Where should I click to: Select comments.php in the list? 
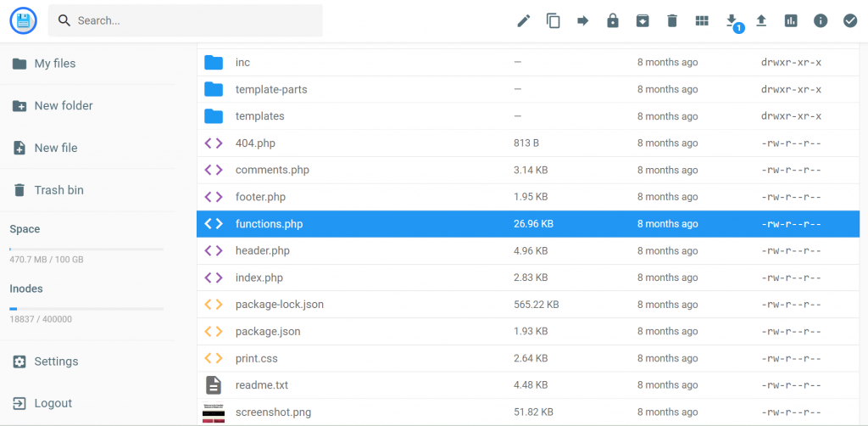[x=528, y=170]
